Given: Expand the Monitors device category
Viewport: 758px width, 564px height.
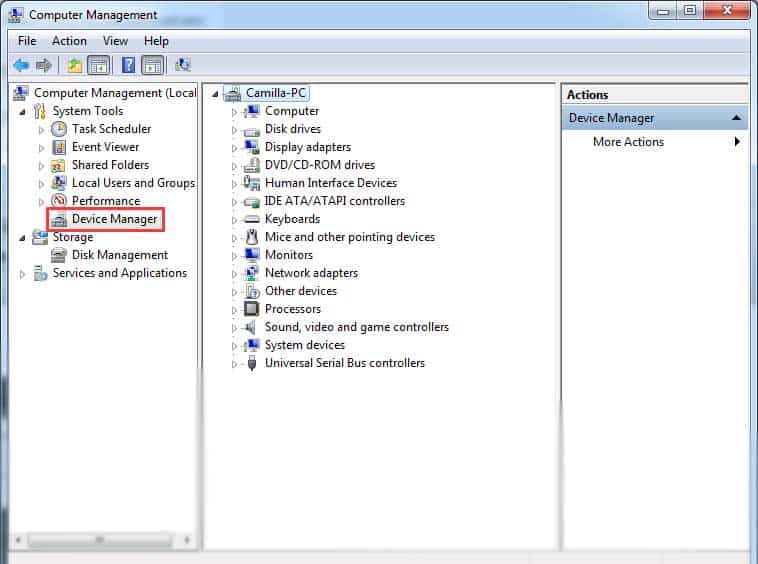Looking at the screenshot, I should point(234,256).
